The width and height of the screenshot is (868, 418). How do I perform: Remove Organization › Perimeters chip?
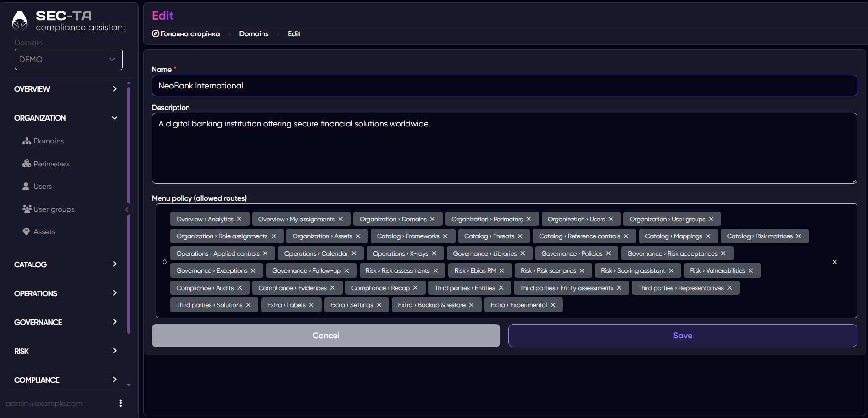pyautogui.click(x=529, y=219)
